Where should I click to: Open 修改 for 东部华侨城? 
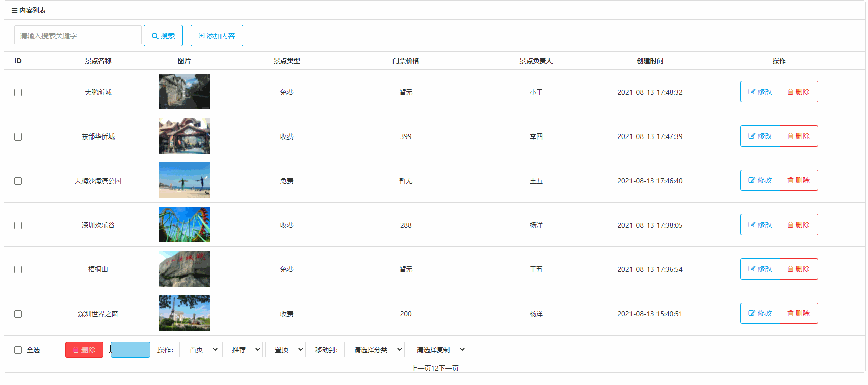click(760, 136)
